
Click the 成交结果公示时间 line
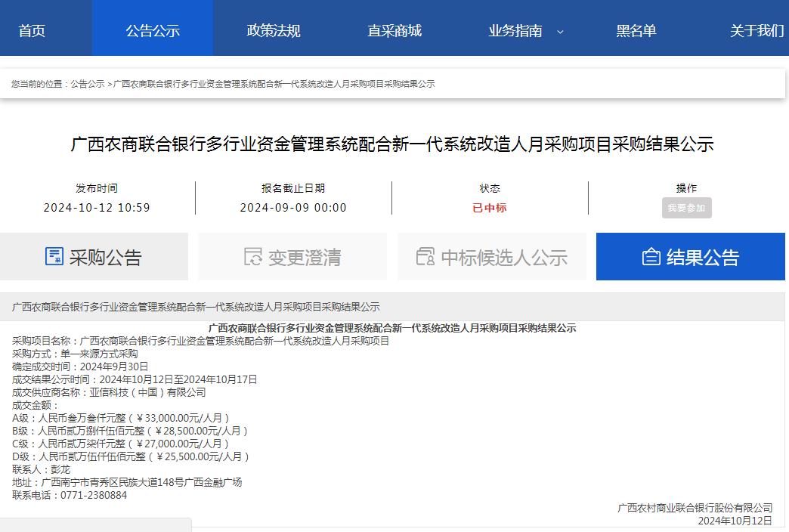(x=135, y=379)
